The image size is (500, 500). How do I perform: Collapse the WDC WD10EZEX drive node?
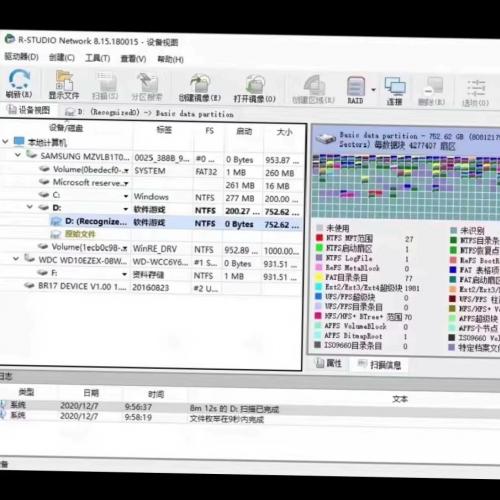point(16,258)
